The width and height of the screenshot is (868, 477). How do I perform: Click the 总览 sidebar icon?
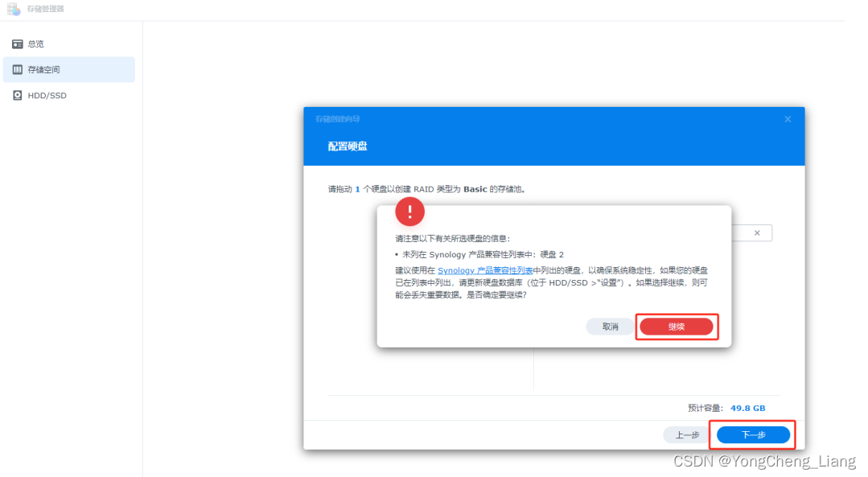click(x=18, y=43)
